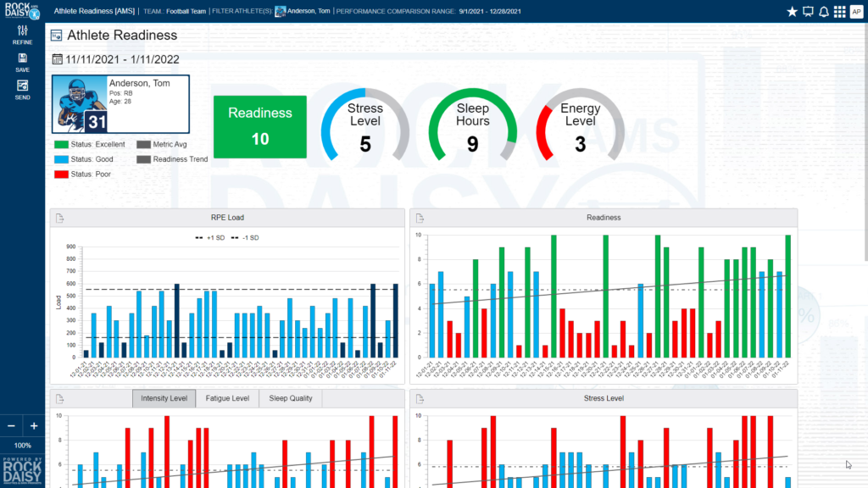This screenshot has width=868, height=488.
Task: Toggle the Metric Avg legend entry
Action: [x=162, y=144]
